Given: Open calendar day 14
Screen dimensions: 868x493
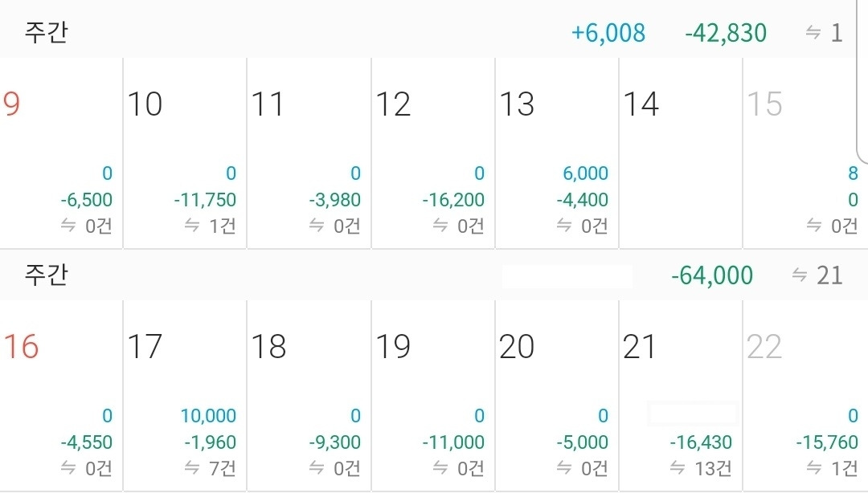Looking at the screenshot, I should (x=681, y=153).
